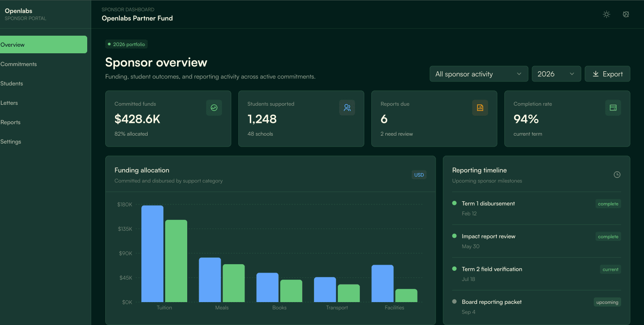This screenshot has height=325, width=644.
Task: Click the green Facilities bar
Action: pyautogui.click(x=406, y=295)
